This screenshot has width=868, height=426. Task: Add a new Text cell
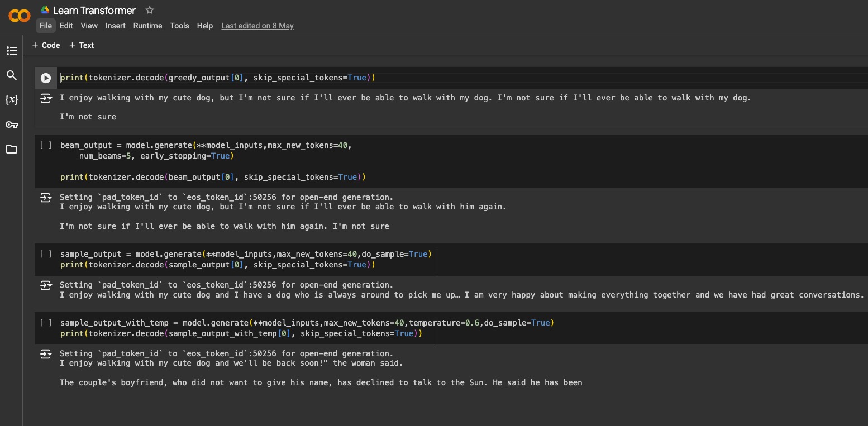point(82,45)
